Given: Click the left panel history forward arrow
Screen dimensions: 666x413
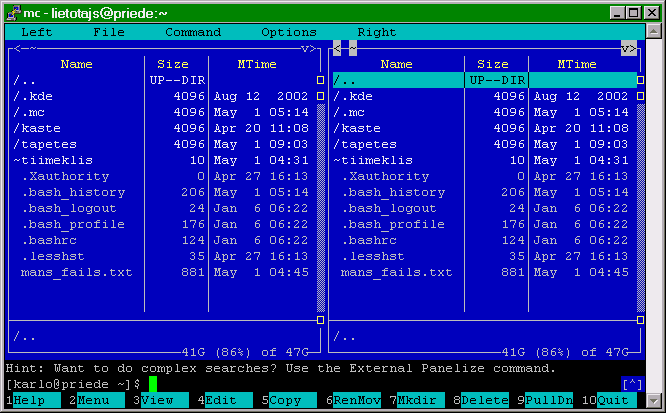Looking at the screenshot, I should [313, 48].
